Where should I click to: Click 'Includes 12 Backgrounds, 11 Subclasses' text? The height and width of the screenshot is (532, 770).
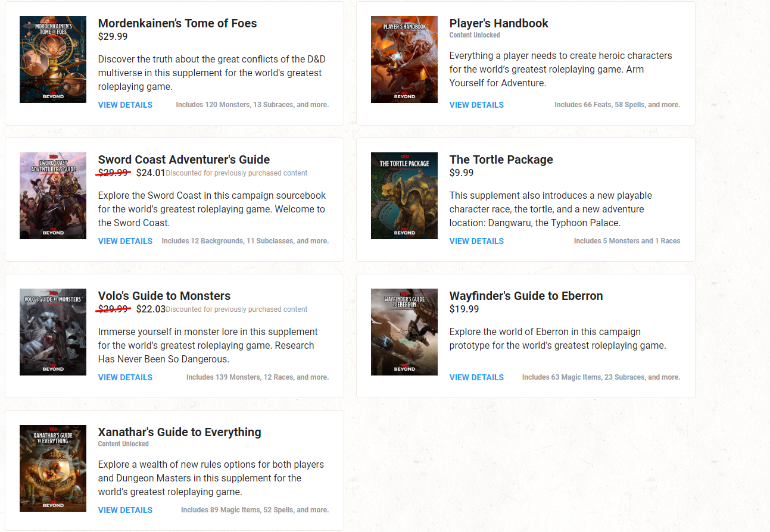coord(245,241)
